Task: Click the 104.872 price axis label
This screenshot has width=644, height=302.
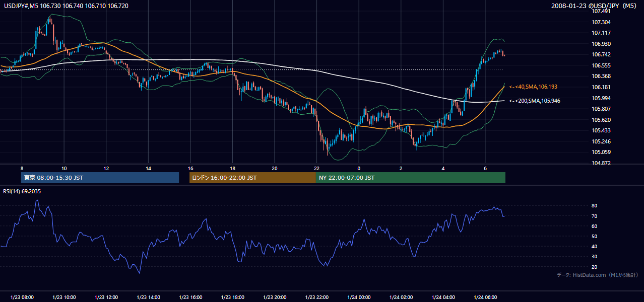Action: [601, 163]
